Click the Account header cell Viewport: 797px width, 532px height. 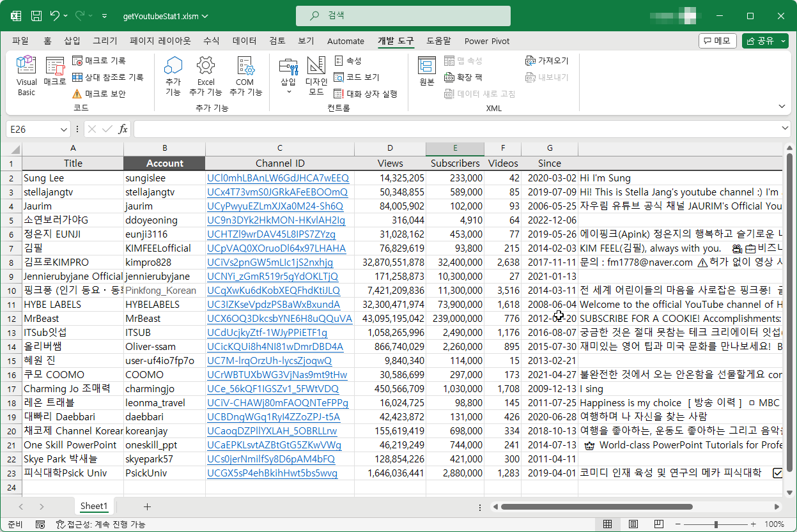click(164, 163)
